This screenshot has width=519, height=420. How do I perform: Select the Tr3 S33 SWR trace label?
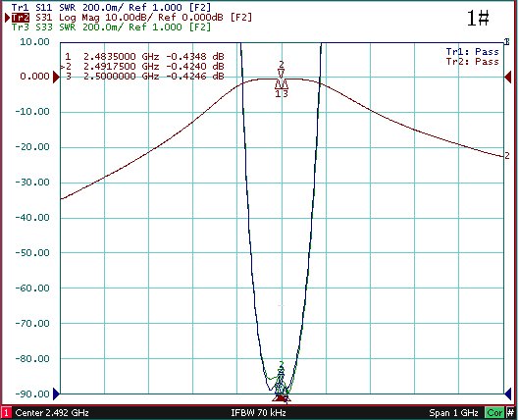[x=111, y=27]
